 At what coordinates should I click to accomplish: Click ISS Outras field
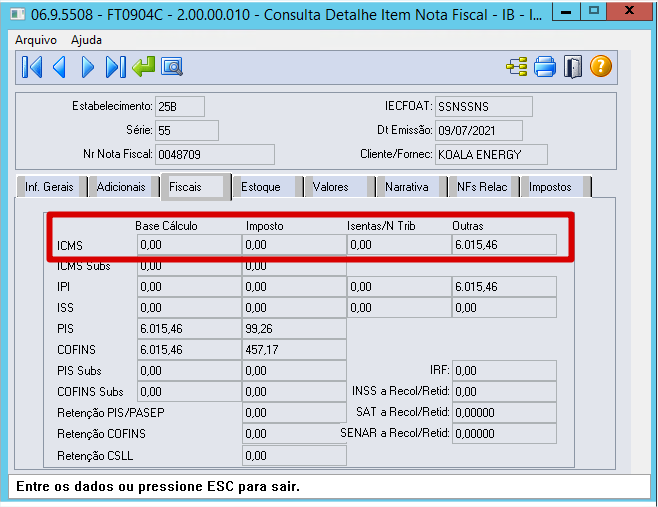pyautogui.click(x=504, y=308)
